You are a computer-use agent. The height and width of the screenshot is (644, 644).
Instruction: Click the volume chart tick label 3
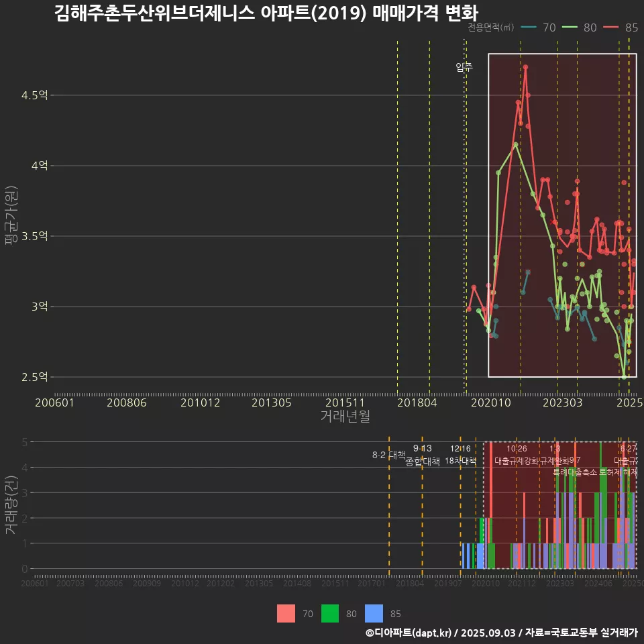[25, 492]
